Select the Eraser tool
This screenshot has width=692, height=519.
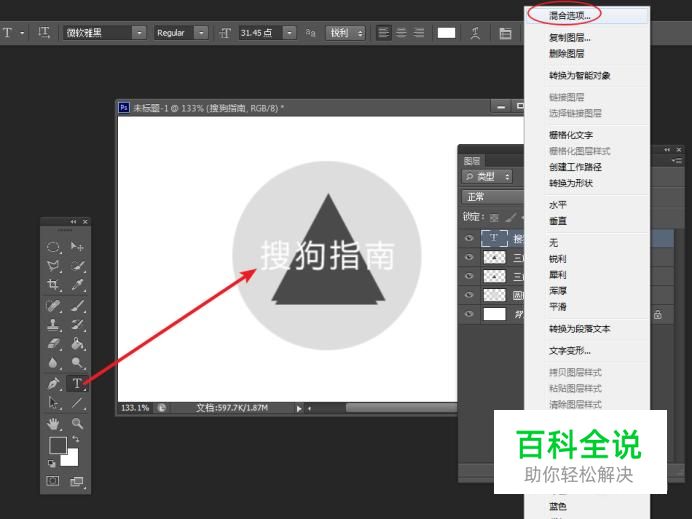[53, 343]
